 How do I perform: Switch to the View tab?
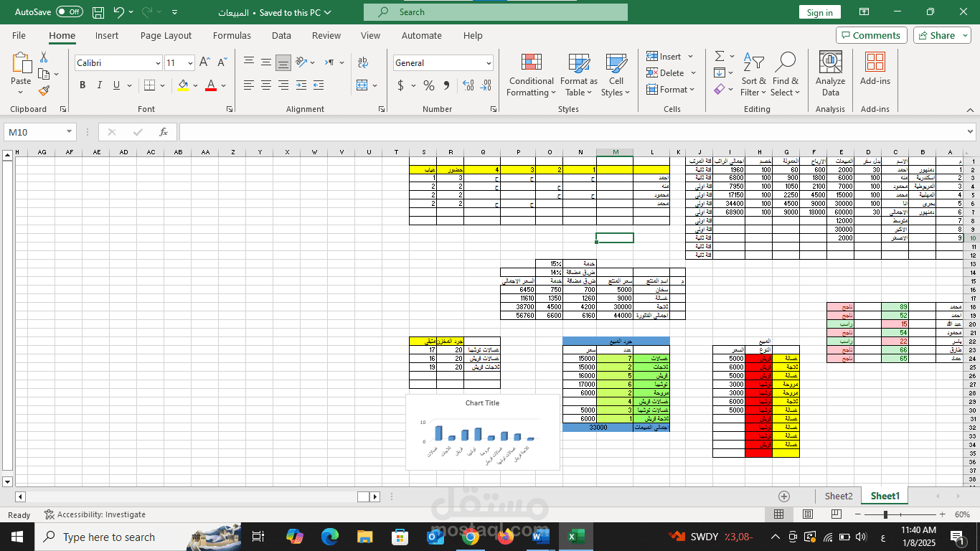[370, 35]
